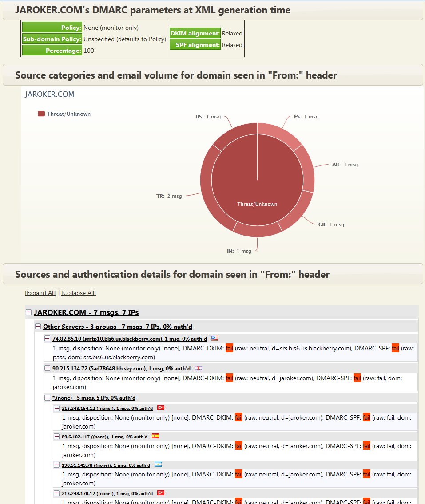Click the US flag beside 74.82.85.10

(215, 339)
